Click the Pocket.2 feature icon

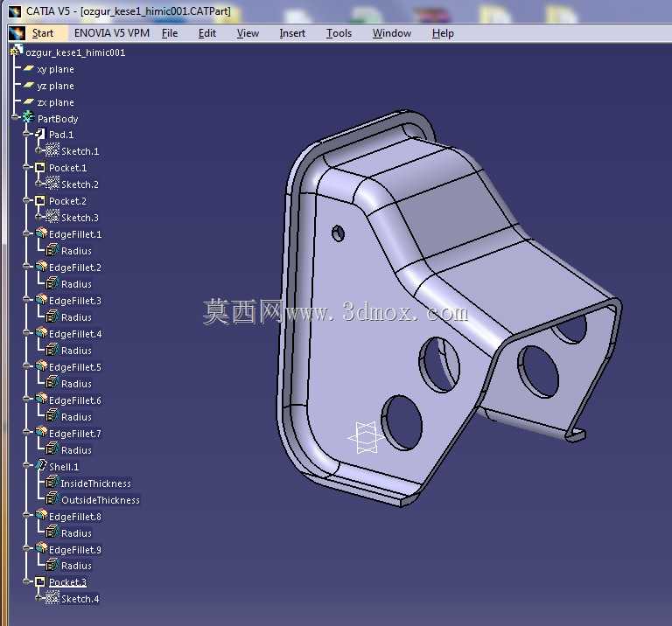coord(40,200)
